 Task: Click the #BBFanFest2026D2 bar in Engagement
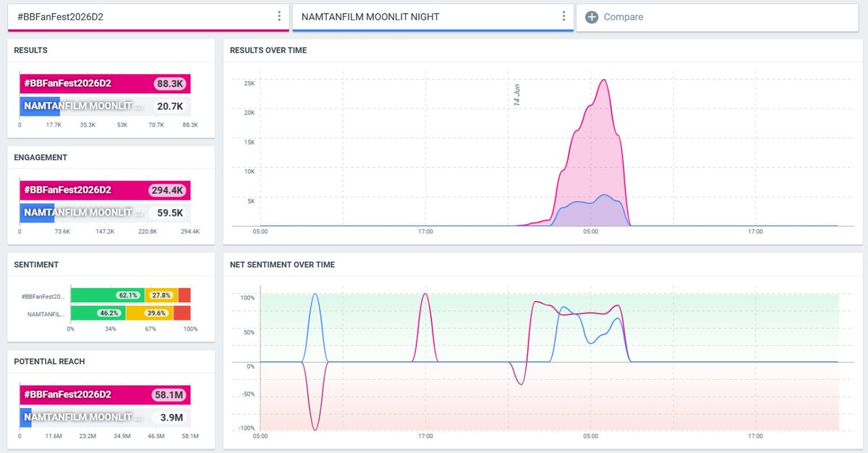click(x=105, y=190)
